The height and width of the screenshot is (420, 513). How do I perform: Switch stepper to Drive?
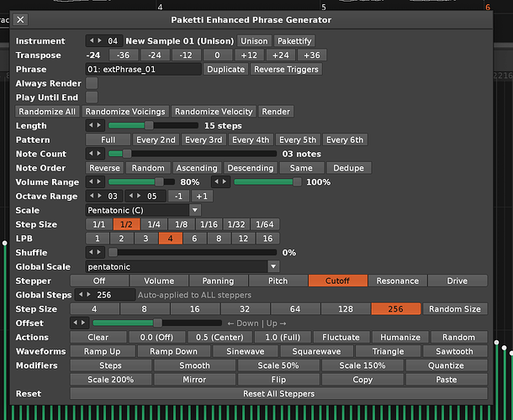[457, 281]
